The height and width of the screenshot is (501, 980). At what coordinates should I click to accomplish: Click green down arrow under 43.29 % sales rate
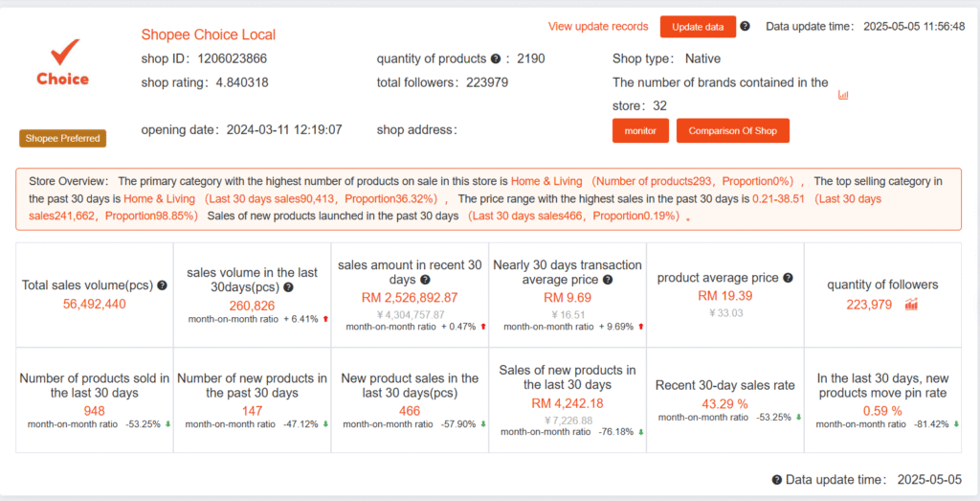coord(798,418)
